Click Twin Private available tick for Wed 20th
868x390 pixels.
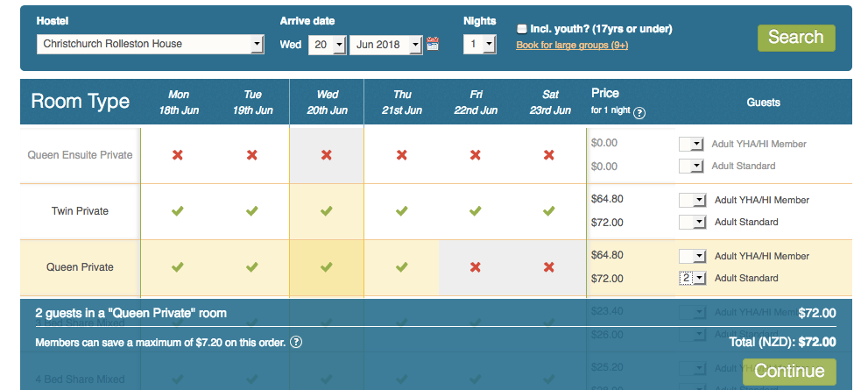[327, 211]
